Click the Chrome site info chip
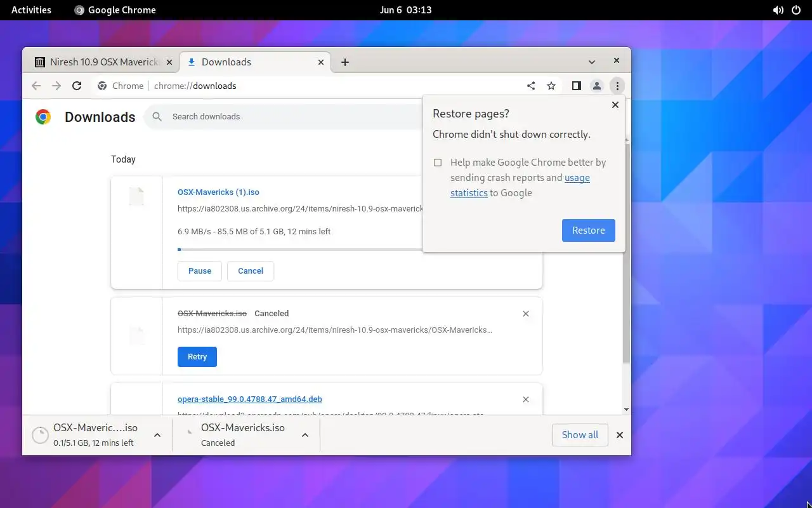This screenshot has width=812, height=508. click(x=121, y=86)
